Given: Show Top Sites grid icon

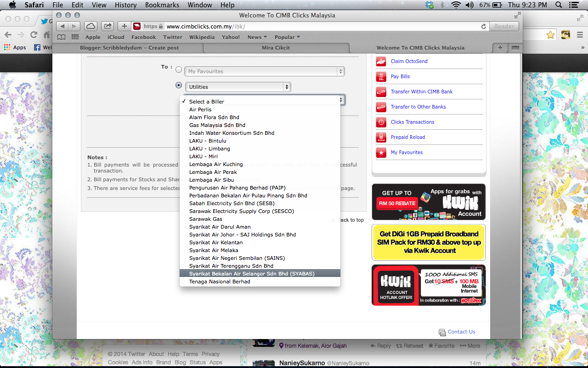Looking at the screenshot, I should (75, 37).
